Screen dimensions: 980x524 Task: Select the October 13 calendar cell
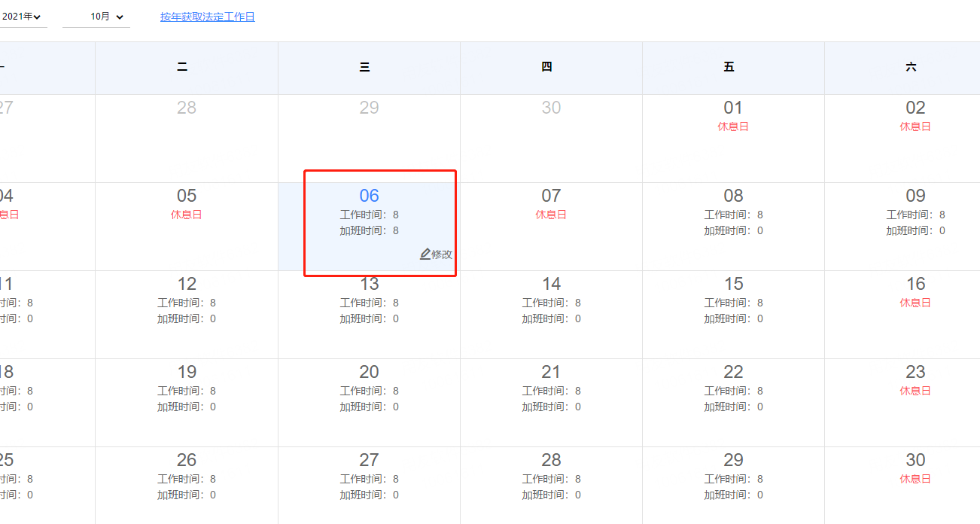[x=370, y=315]
